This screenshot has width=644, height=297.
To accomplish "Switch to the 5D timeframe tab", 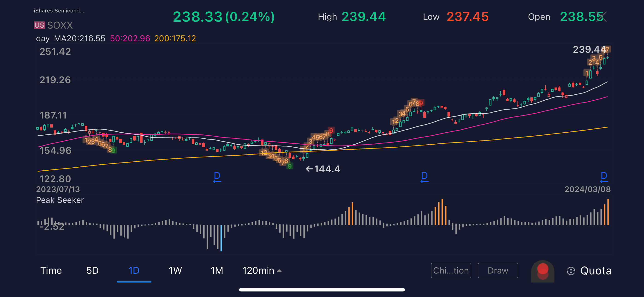I will [x=93, y=271].
